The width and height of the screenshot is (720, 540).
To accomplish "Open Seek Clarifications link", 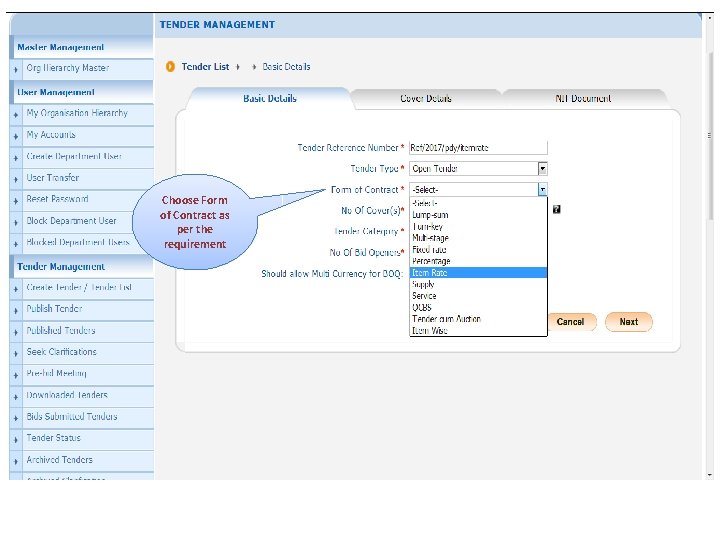I will coord(62,352).
